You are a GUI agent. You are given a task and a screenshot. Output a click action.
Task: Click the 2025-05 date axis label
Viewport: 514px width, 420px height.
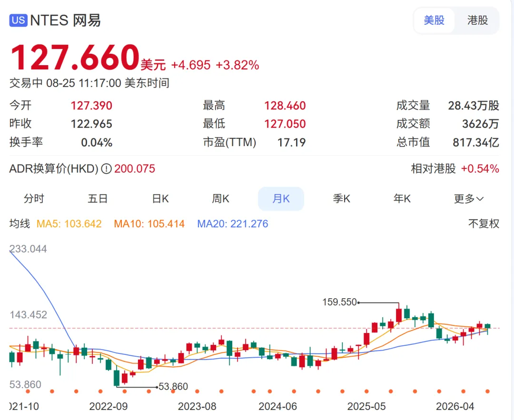click(366, 407)
